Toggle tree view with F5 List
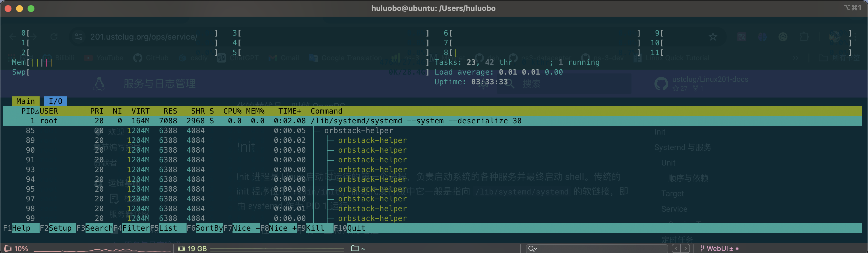 [x=168, y=228]
